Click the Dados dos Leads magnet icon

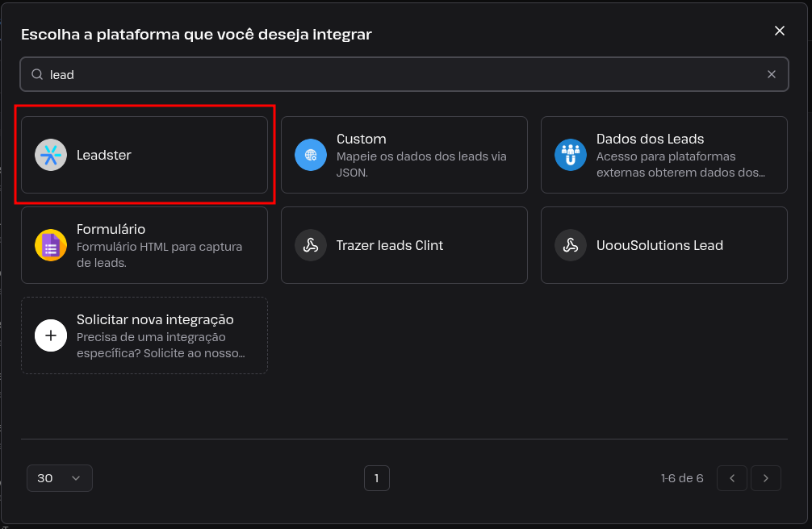(x=571, y=155)
